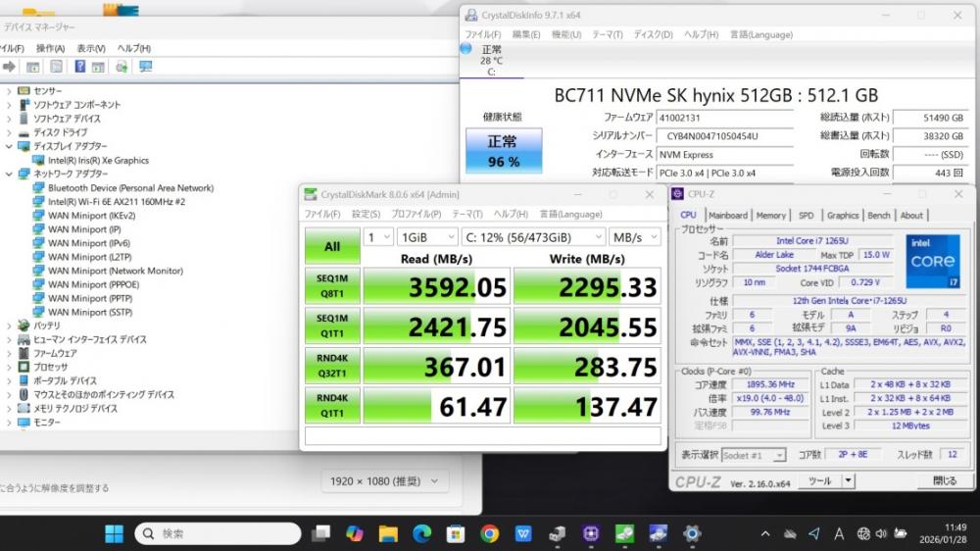Open the 機能(U) menu in CrystalDiskInfo
Viewport: 980px width, 551px height.
[565, 34]
